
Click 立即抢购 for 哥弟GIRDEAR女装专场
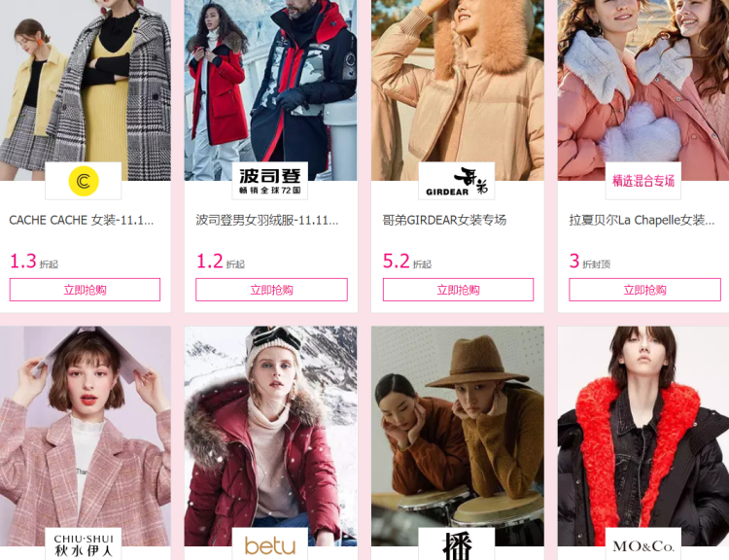click(x=458, y=290)
